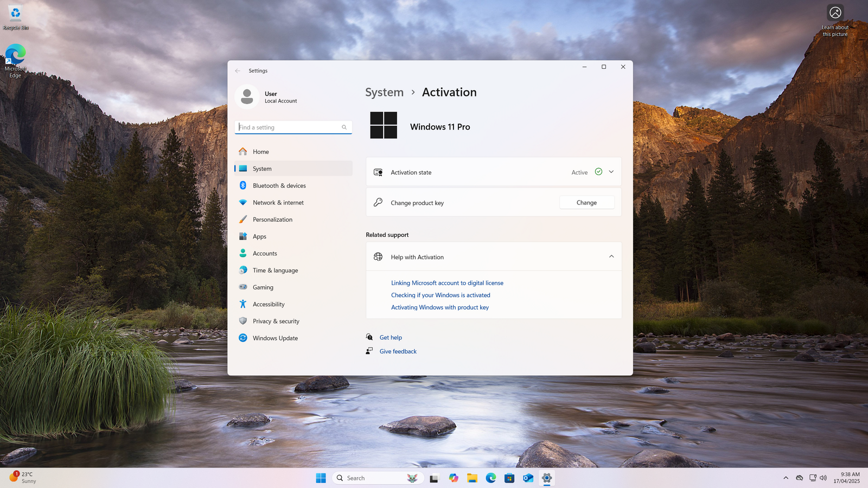Click the Change product key button
The width and height of the screenshot is (868, 488).
coord(587,203)
